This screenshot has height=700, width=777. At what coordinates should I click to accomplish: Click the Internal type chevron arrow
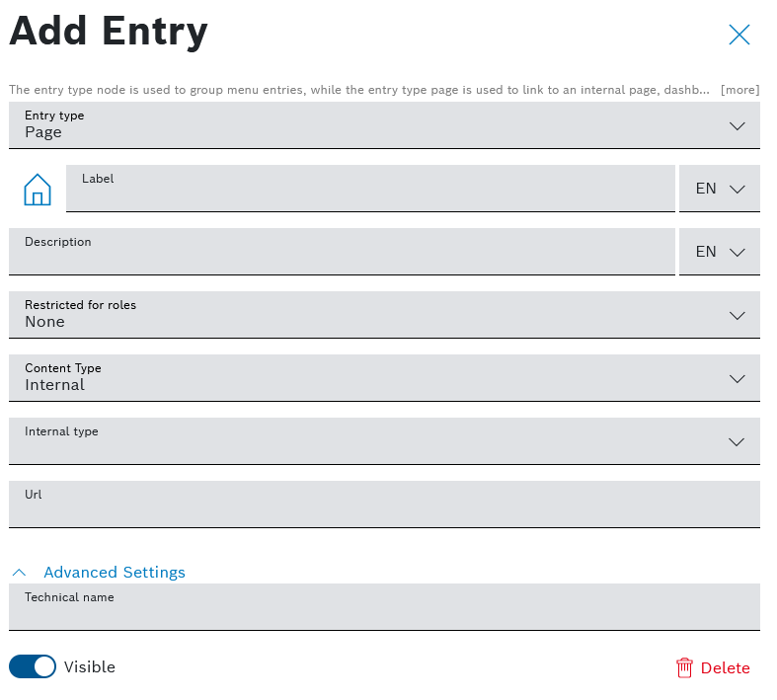[737, 441]
